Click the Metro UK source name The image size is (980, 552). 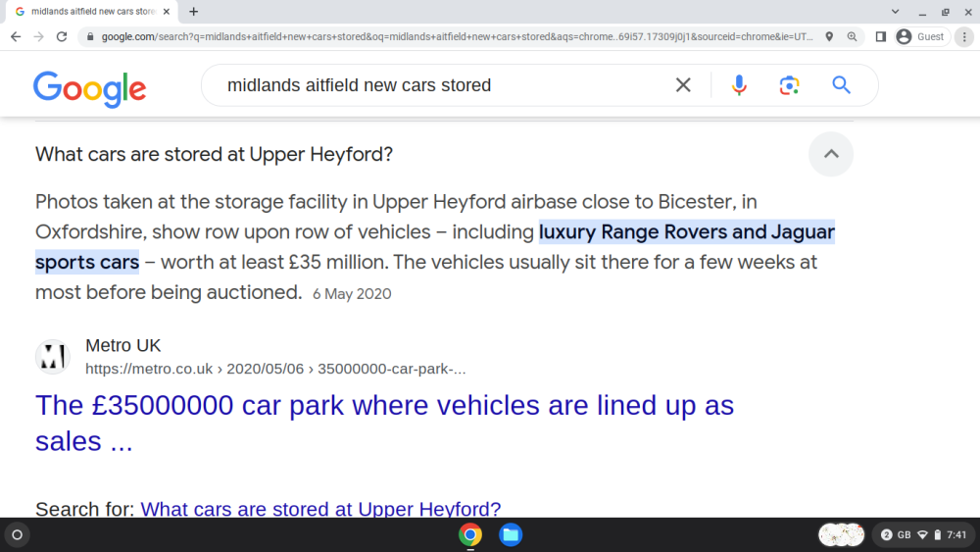coord(123,345)
